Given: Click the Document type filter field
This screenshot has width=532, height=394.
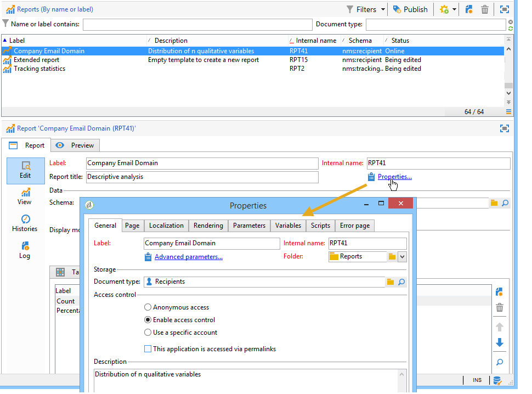Looking at the screenshot, I should (435, 25).
